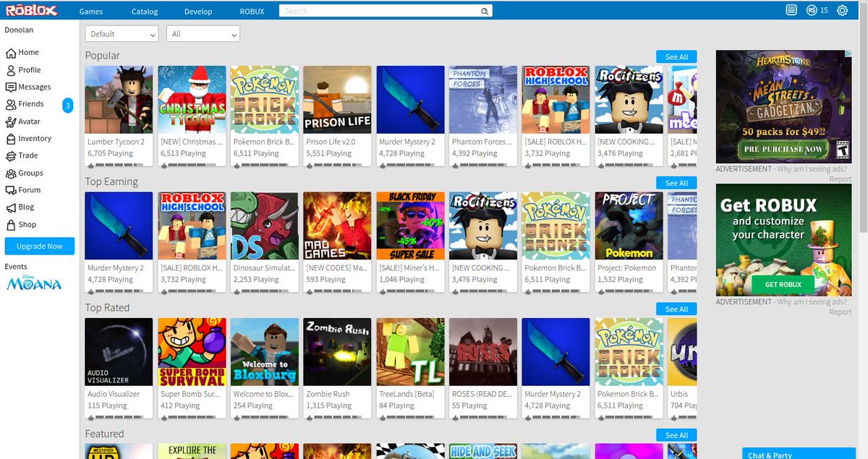Image resolution: width=868 pixels, height=459 pixels.
Task: Open Lumber Tycoon 2 game thumbnail
Action: (x=119, y=100)
